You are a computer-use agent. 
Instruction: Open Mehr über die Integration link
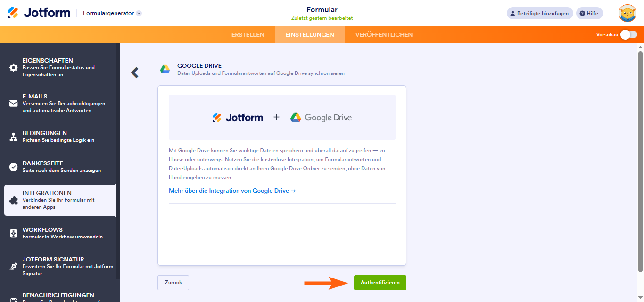tap(232, 191)
